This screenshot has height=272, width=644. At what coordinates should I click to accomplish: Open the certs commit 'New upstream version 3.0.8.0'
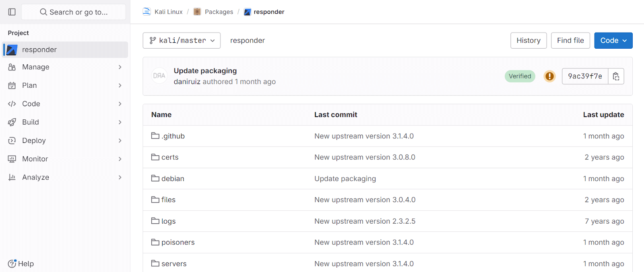365,157
